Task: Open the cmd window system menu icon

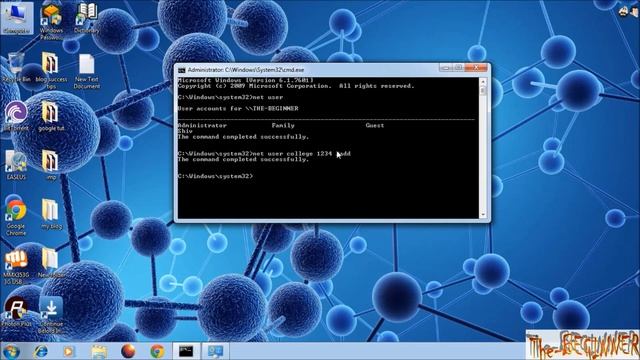Action: coord(182,70)
